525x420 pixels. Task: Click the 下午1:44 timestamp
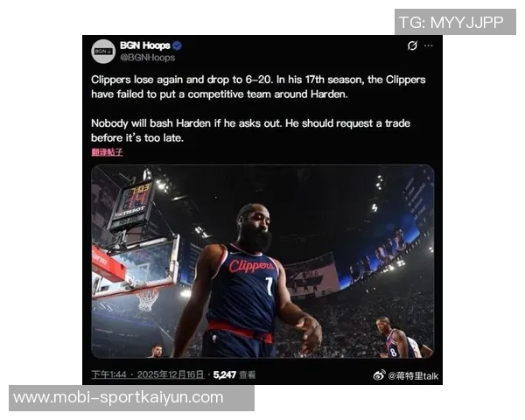pos(108,374)
